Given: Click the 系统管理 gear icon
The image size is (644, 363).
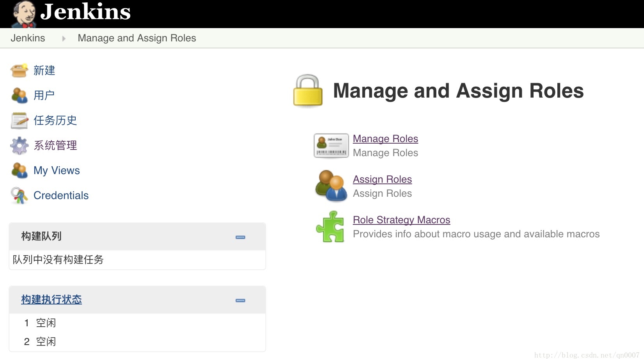Looking at the screenshot, I should (x=19, y=145).
